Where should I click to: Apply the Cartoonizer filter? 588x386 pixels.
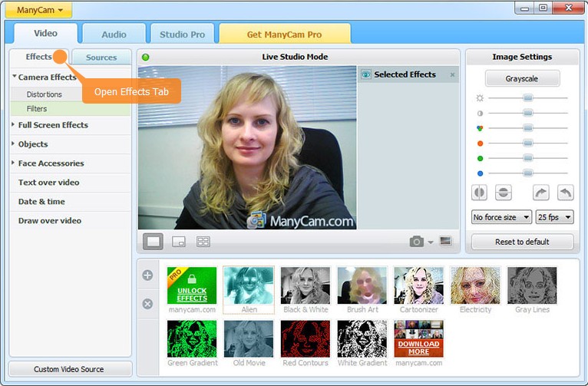(419, 285)
